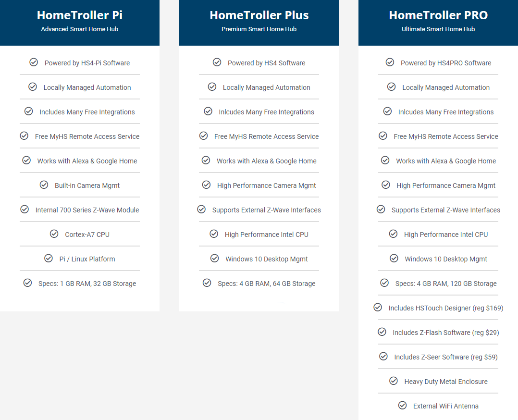Click the HomeTroller Plus High Performance Camera Mgmt check icon
Screen dimensions: 518x420
(206, 185)
